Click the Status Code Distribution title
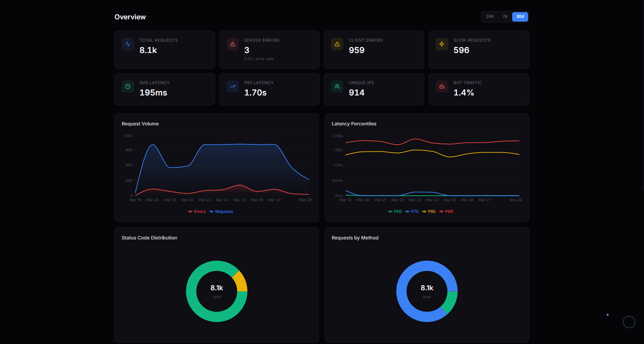This screenshot has width=644, height=344. (x=149, y=238)
